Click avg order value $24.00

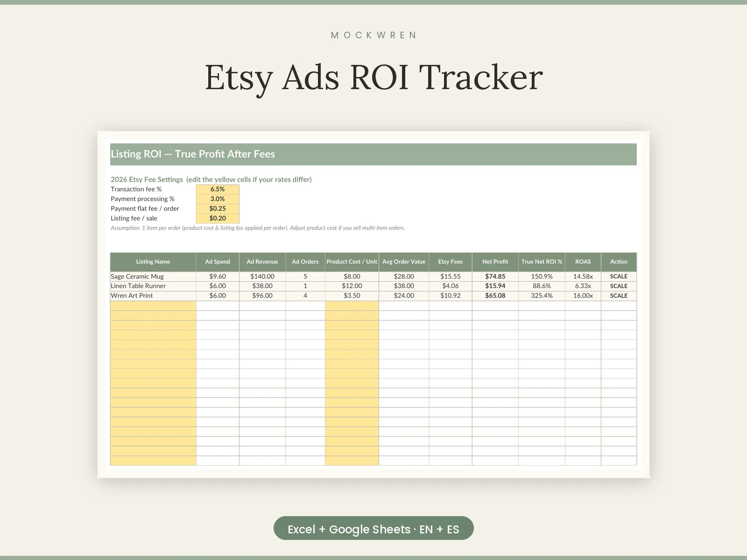pos(404,296)
